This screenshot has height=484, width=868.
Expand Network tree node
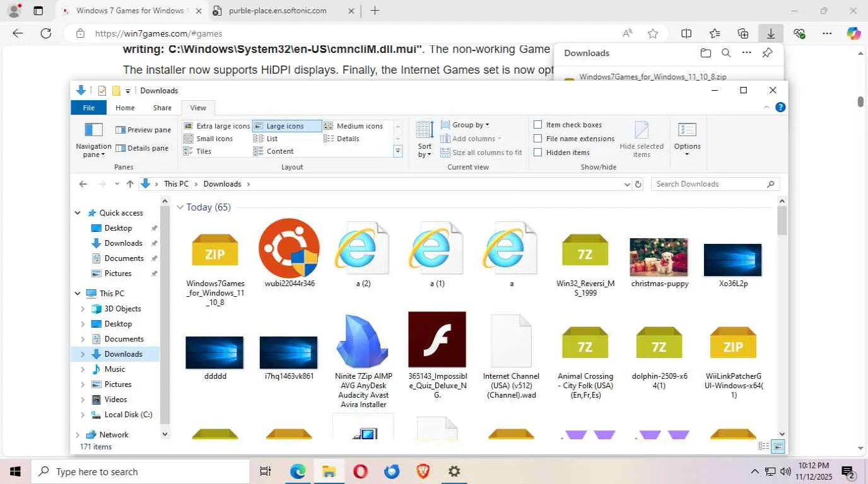pyautogui.click(x=78, y=435)
